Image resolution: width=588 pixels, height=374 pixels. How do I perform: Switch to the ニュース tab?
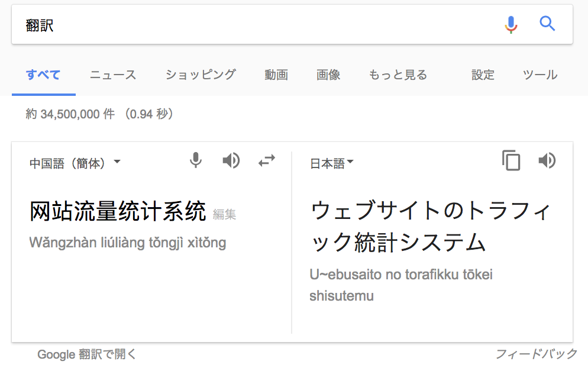(x=113, y=75)
